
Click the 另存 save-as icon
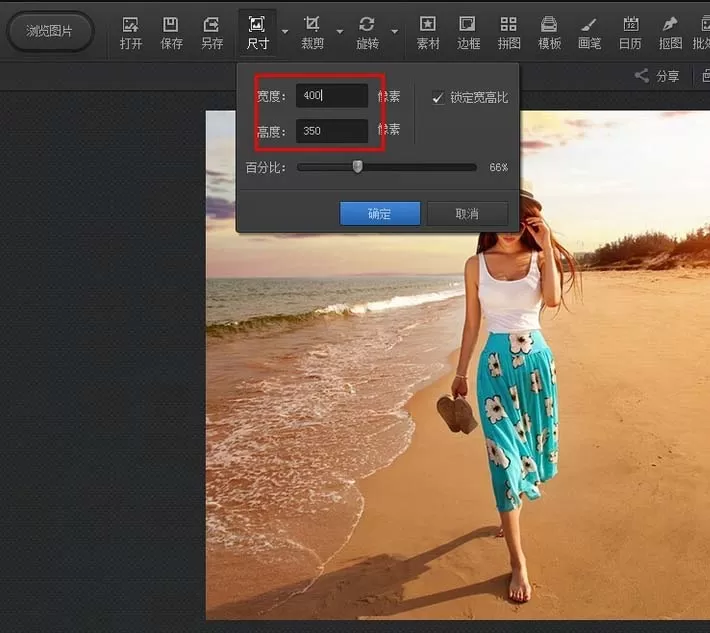click(x=212, y=33)
